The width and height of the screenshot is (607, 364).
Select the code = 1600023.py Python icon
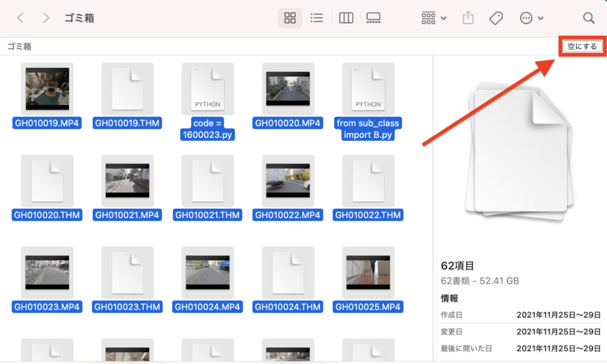(x=208, y=89)
